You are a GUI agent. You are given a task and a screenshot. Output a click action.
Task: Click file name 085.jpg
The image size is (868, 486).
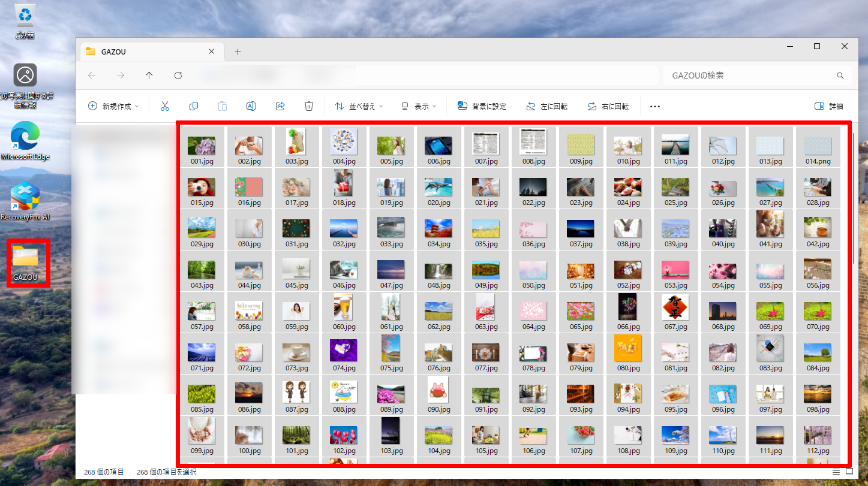[202, 409]
